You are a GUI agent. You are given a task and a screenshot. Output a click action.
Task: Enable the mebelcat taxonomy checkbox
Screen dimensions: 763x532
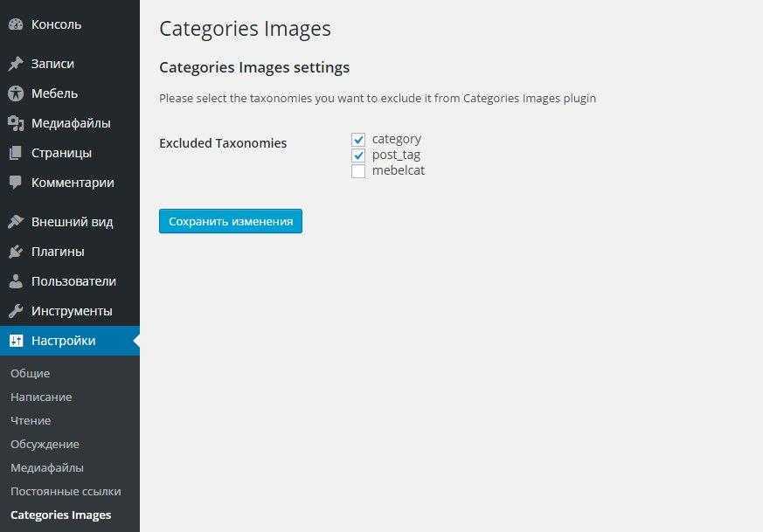(x=358, y=171)
